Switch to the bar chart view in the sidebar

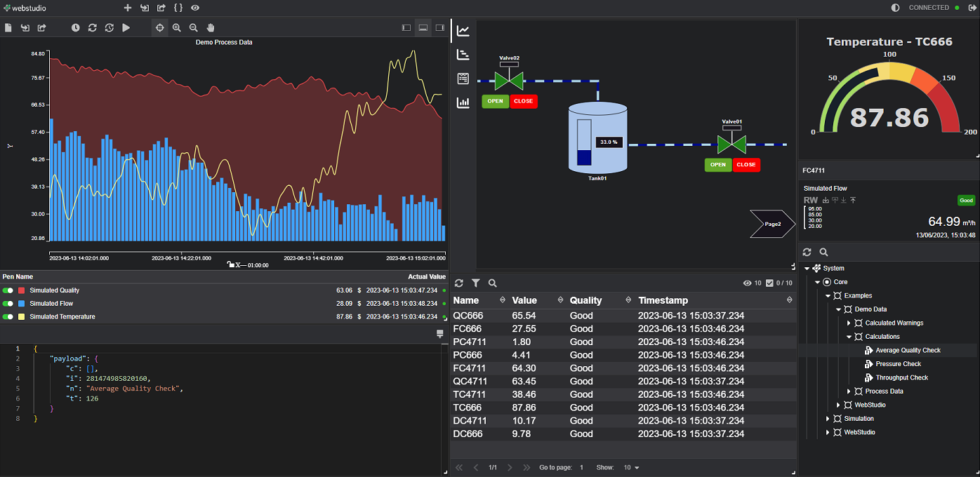463,102
